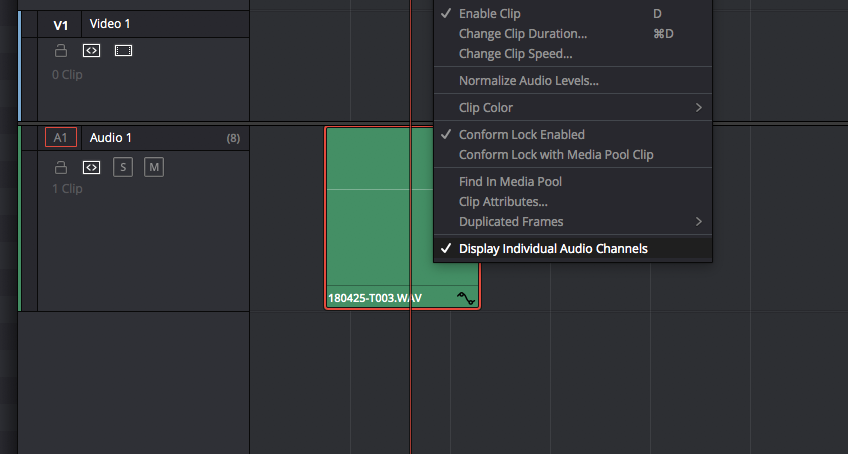Uncheck Display Individual Audio Channels
Viewport: 848px width, 454px height.
pos(573,248)
